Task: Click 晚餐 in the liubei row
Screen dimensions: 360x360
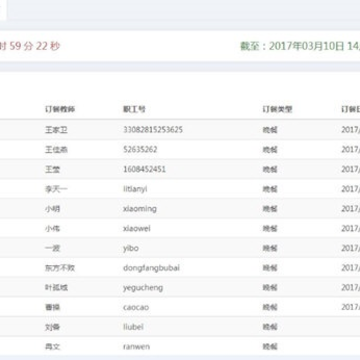Action: [270, 327]
